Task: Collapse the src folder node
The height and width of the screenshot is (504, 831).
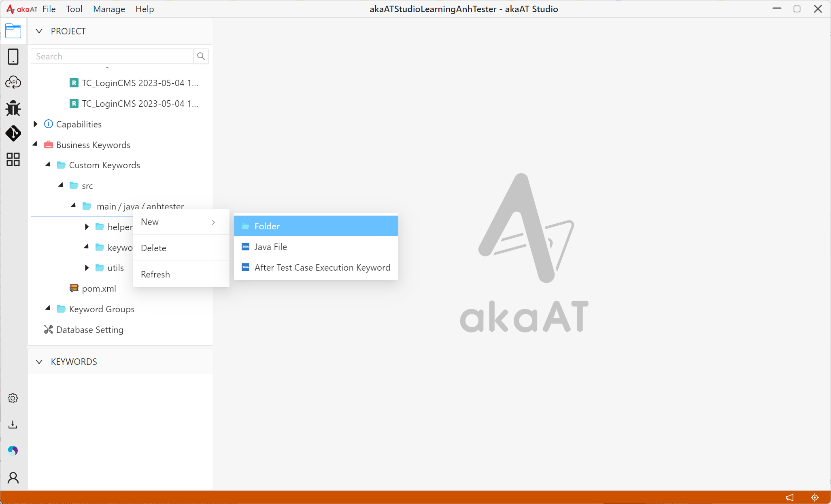Action: pyautogui.click(x=61, y=185)
